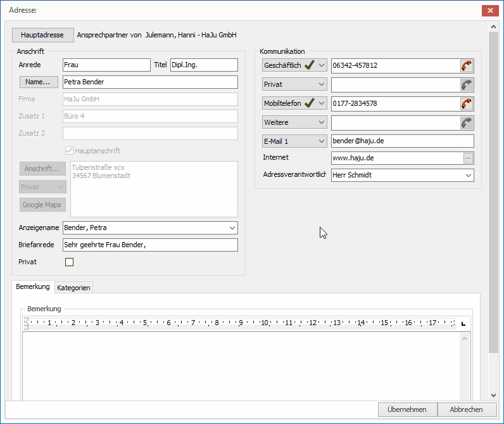Click the phone icon in Privat row
The height and width of the screenshot is (424, 504).
tap(467, 84)
